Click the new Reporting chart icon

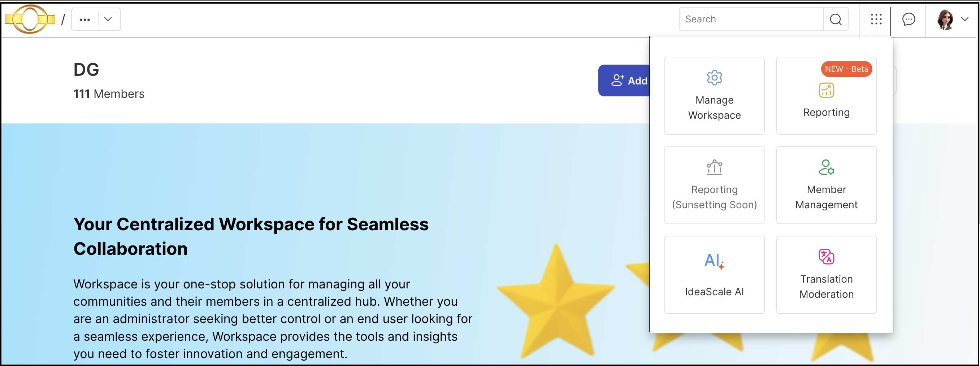pyautogui.click(x=826, y=90)
